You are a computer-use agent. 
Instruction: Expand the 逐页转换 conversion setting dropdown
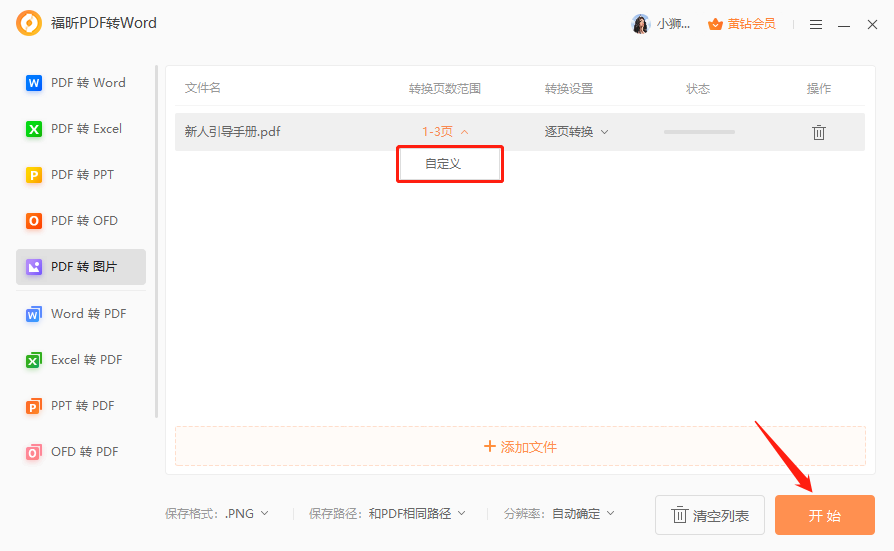[x=576, y=132]
